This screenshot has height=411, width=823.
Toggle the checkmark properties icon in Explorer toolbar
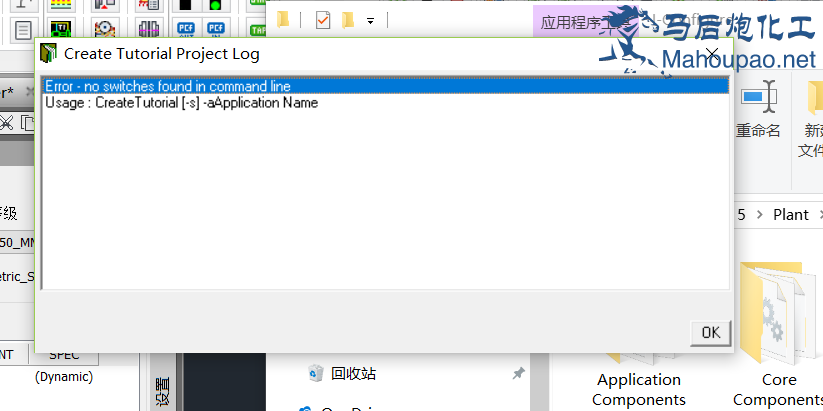323,19
